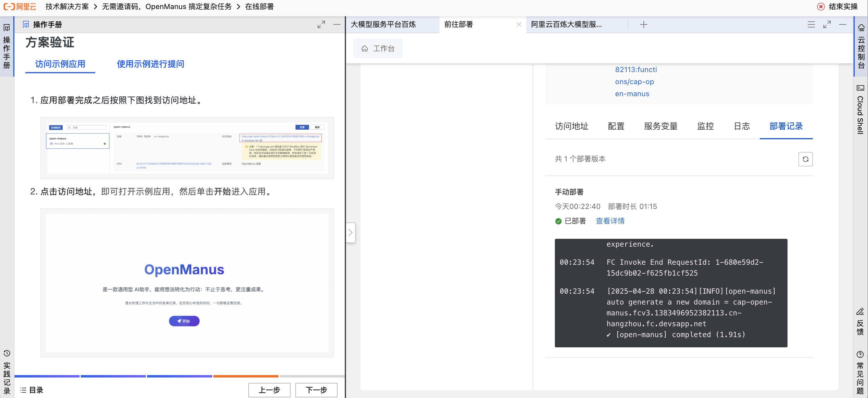Switch to the 访问地址 tab
The image size is (868, 398).
[x=571, y=126]
